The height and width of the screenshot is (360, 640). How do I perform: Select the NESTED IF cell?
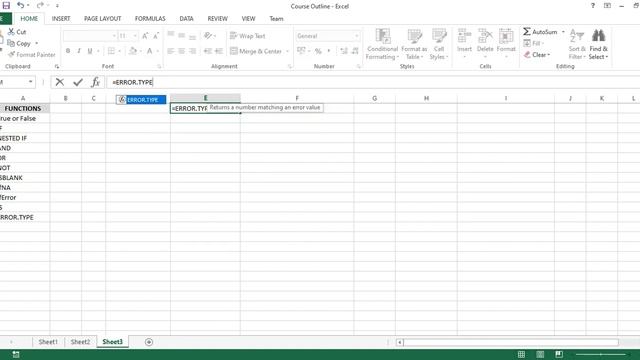click(24, 138)
